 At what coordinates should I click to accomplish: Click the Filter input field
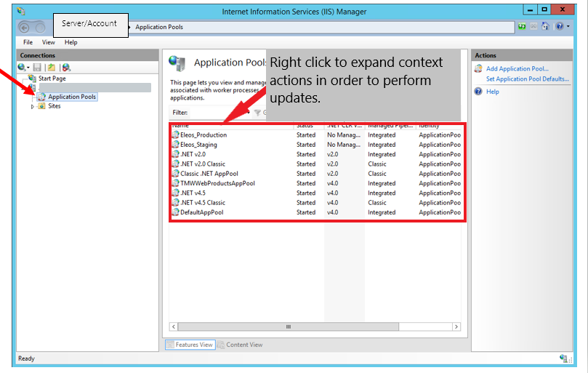click(218, 112)
